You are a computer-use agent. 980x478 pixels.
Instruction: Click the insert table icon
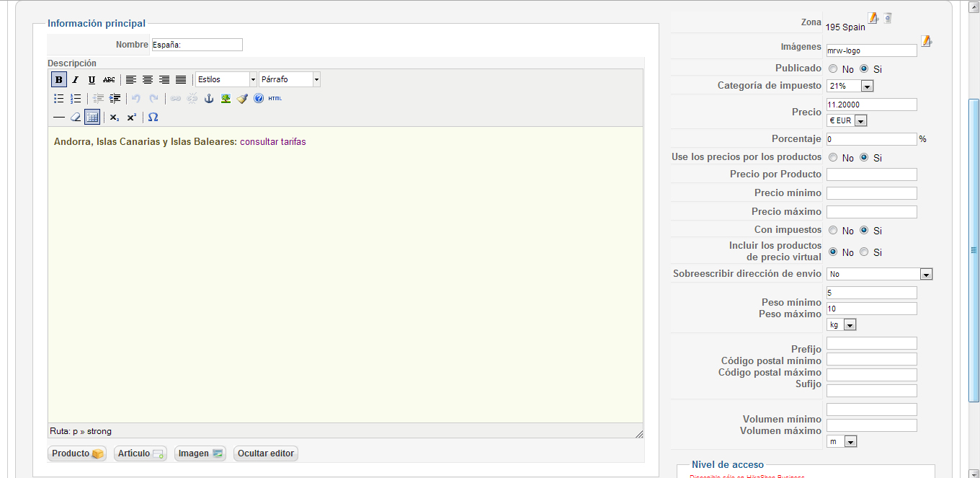(92, 117)
